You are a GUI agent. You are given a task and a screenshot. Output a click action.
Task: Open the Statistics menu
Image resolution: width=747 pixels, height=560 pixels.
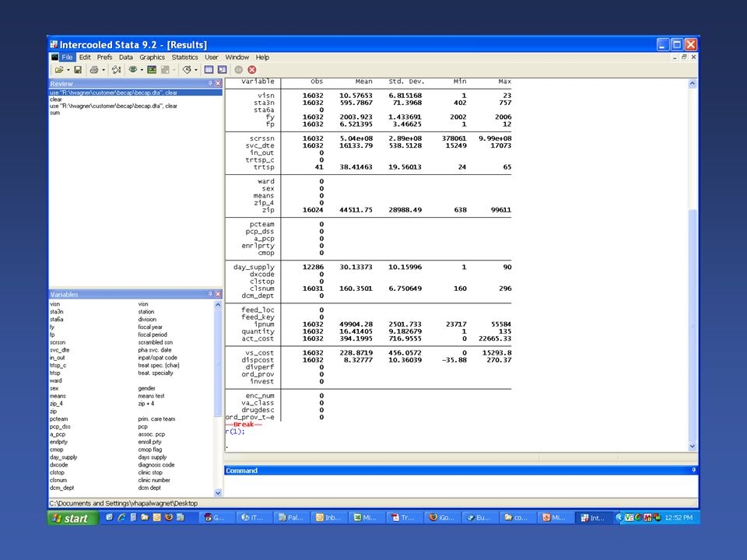(185, 57)
